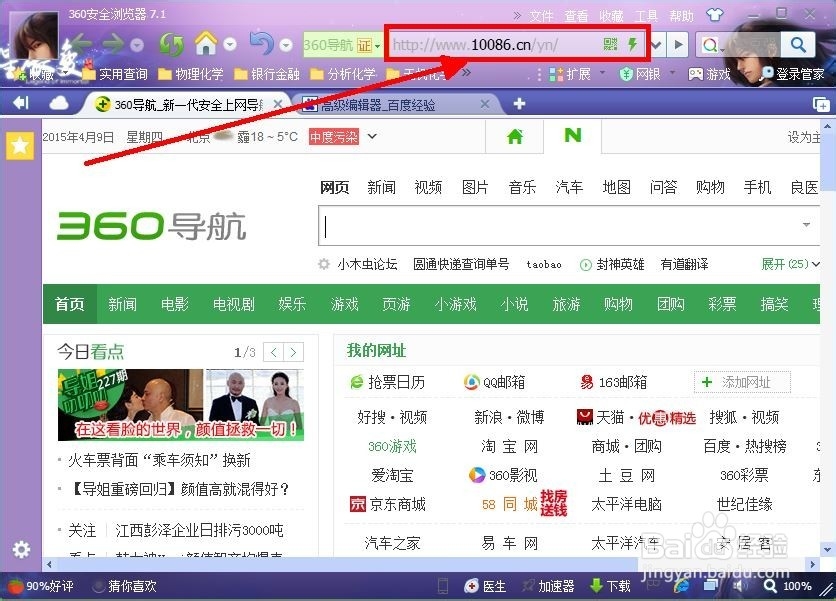Select 图片 search category
836x601 pixels.
[x=475, y=187]
